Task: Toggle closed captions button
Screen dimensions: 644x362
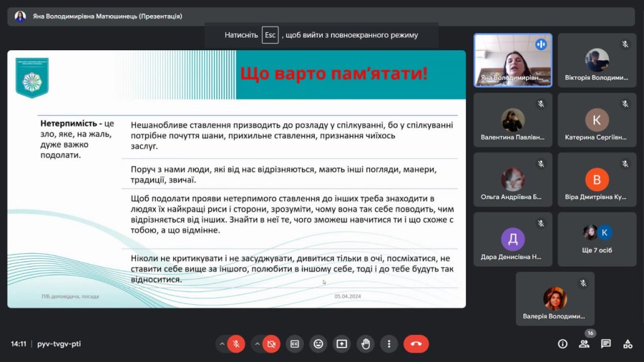Action: click(x=295, y=344)
